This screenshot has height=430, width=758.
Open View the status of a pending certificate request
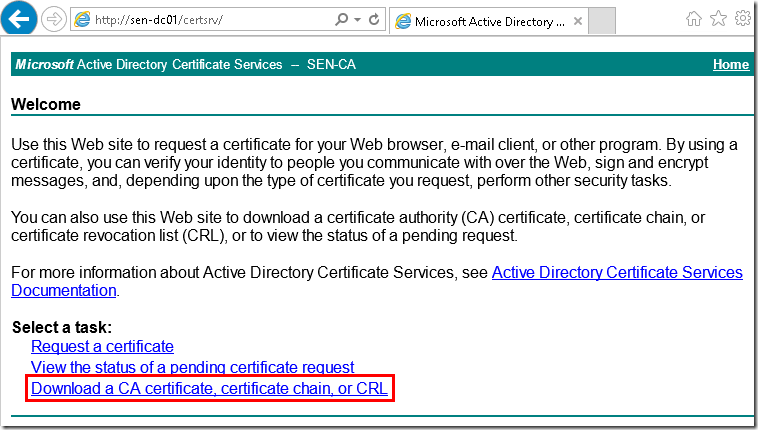coord(192,367)
